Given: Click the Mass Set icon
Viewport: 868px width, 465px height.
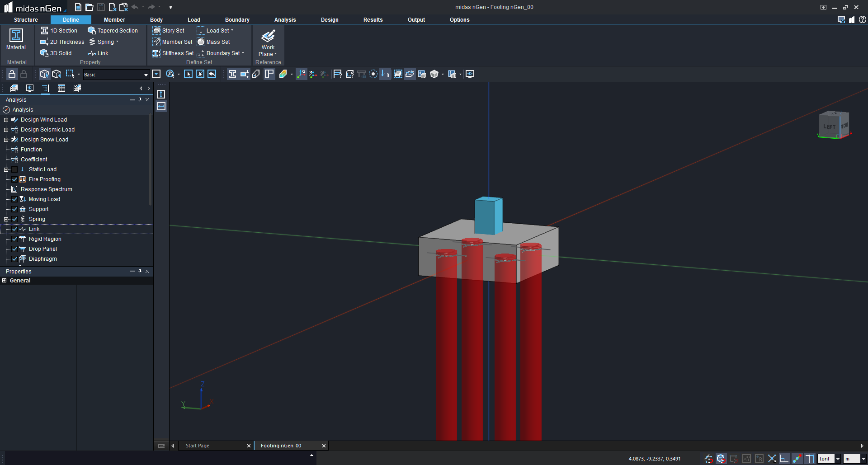Looking at the screenshot, I should tap(201, 42).
